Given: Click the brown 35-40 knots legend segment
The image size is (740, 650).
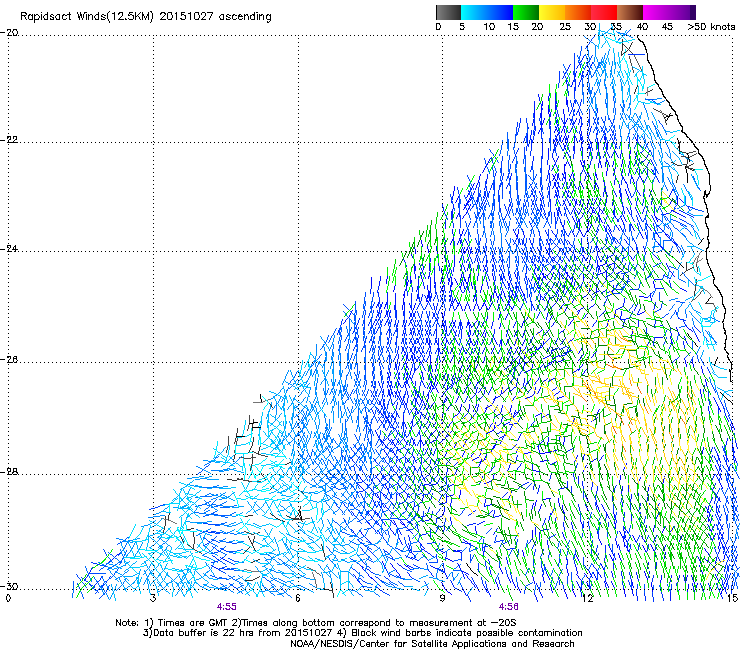Looking at the screenshot, I should click(630, 12).
